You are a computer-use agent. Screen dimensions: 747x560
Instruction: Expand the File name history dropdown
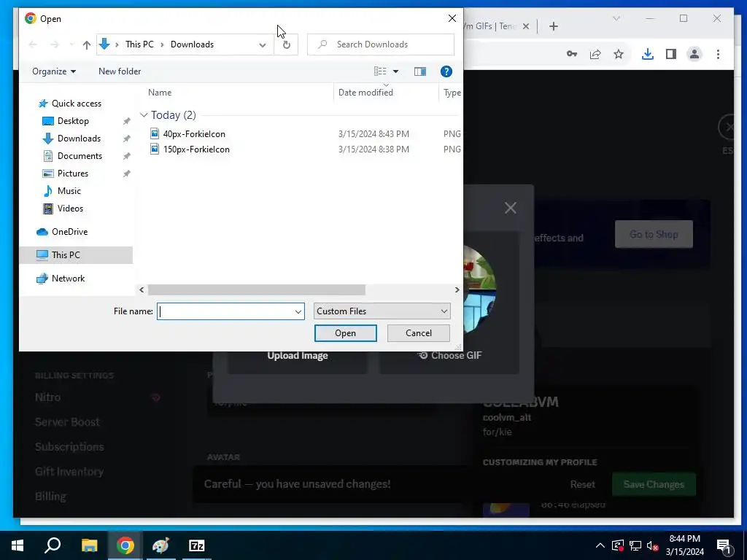pos(298,311)
